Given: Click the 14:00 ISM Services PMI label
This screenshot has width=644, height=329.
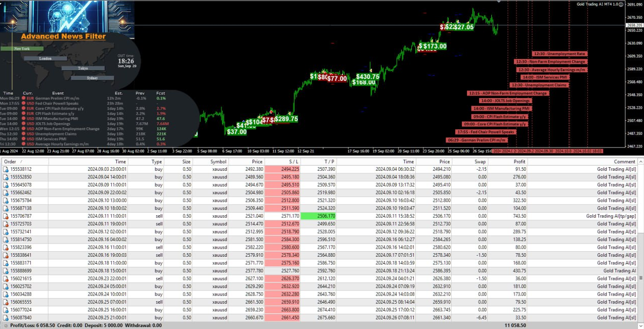Looking at the screenshot, I should (545, 77).
